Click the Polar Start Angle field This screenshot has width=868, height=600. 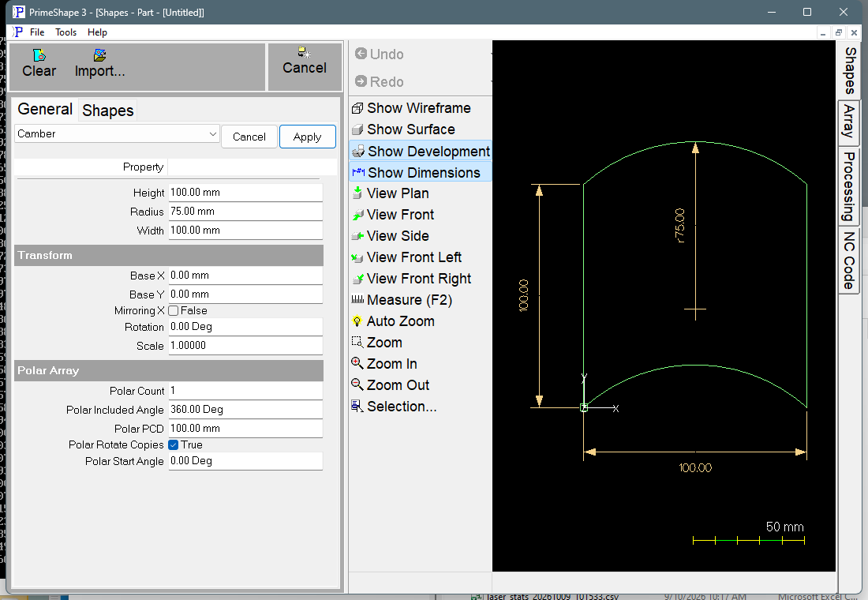coord(245,461)
